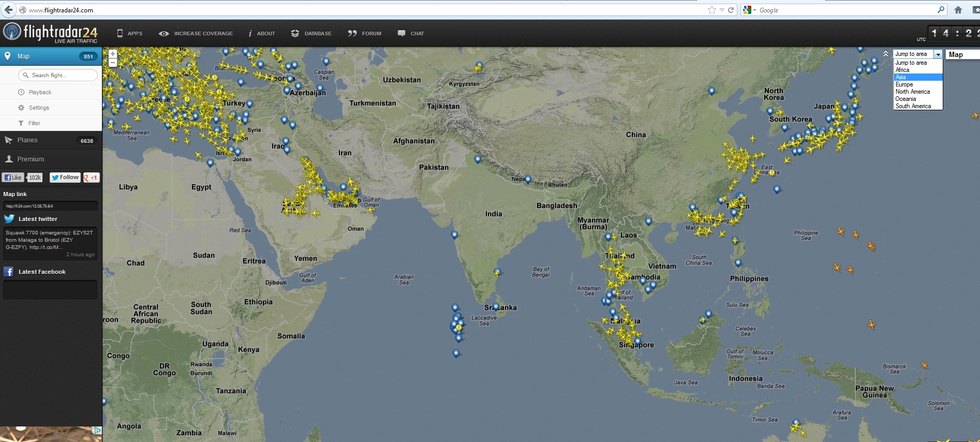Image resolution: width=980 pixels, height=442 pixels.
Task: Click the browser home icon
Action: click(x=958, y=10)
